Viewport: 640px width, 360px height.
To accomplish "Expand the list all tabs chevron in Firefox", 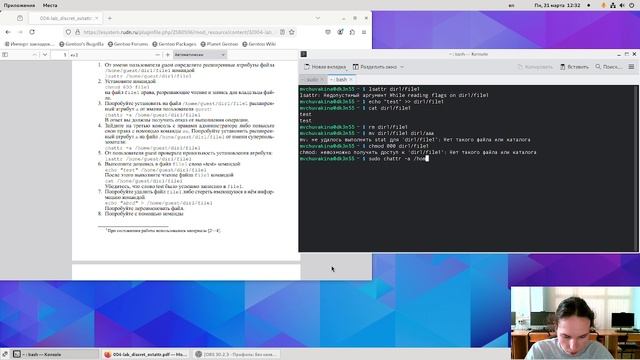I will pos(318,18).
